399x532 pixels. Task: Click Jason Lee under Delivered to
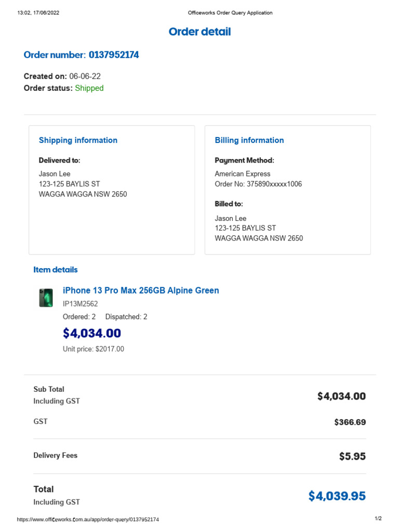[54, 174]
